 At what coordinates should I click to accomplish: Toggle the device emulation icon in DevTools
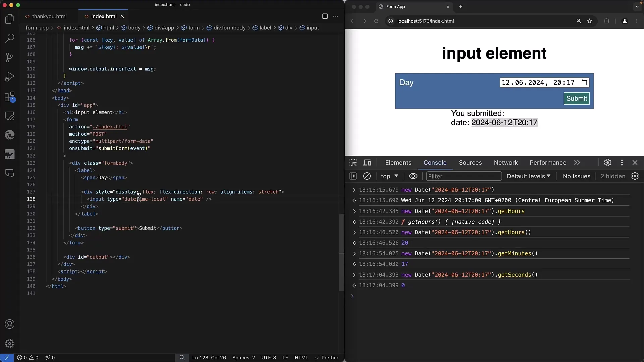click(367, 162)
